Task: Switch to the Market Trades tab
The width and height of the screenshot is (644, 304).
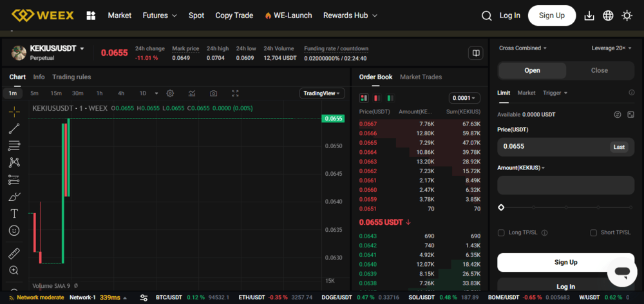Action: [x=421, y=77]
